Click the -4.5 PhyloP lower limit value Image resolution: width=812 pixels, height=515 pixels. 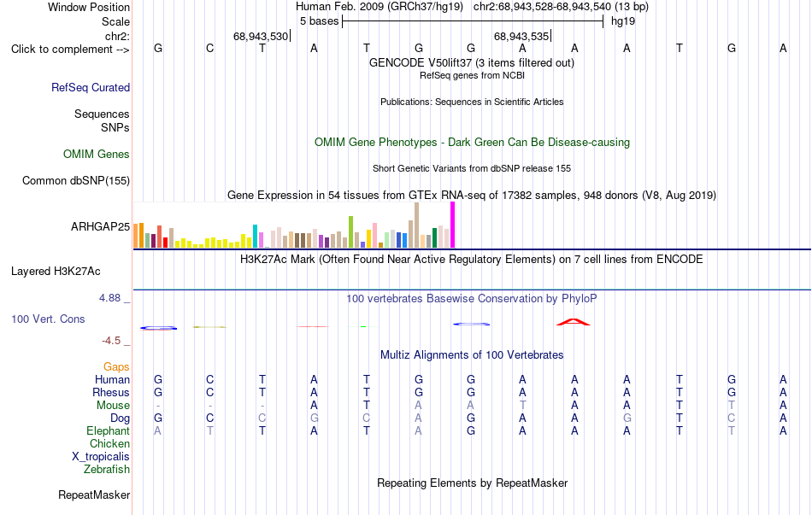click(111, 341)
